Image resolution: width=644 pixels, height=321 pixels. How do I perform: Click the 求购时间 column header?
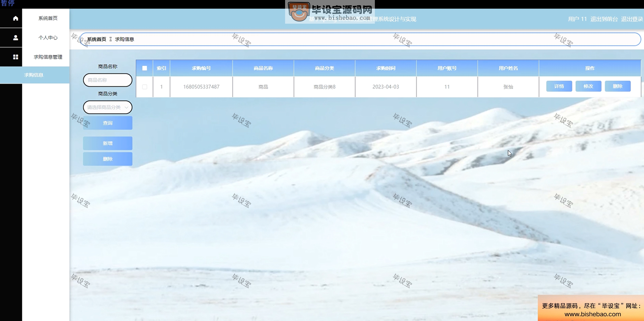tap(386, 68)
